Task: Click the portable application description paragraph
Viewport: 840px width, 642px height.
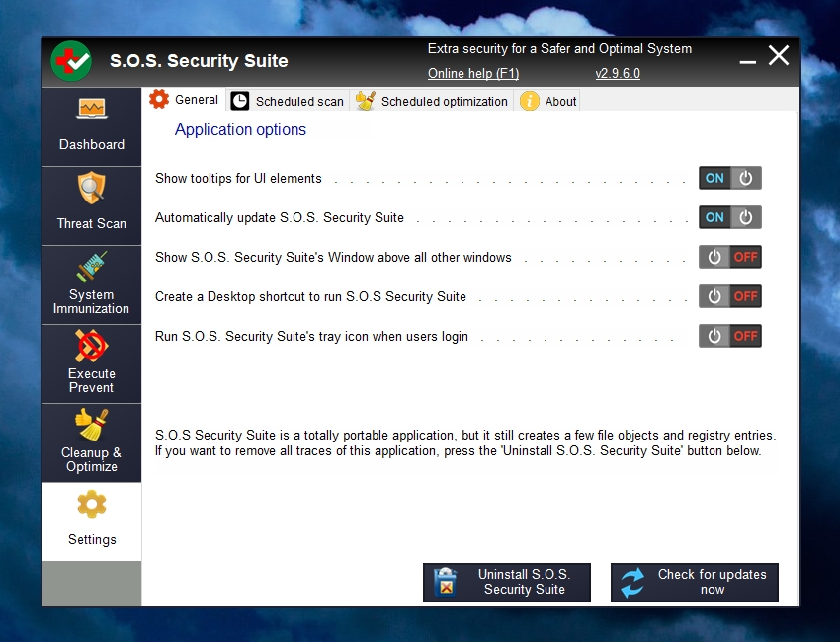Action: pos(465,442)
